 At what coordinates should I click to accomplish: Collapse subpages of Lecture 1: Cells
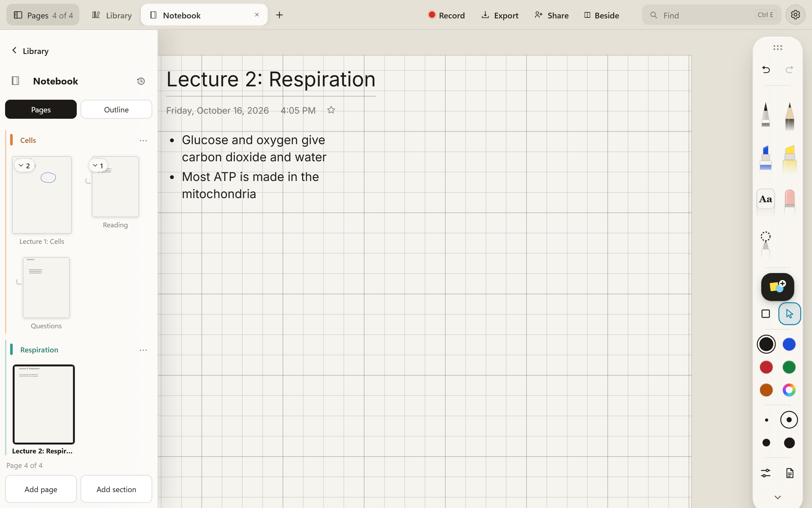(x=24, y=165)
